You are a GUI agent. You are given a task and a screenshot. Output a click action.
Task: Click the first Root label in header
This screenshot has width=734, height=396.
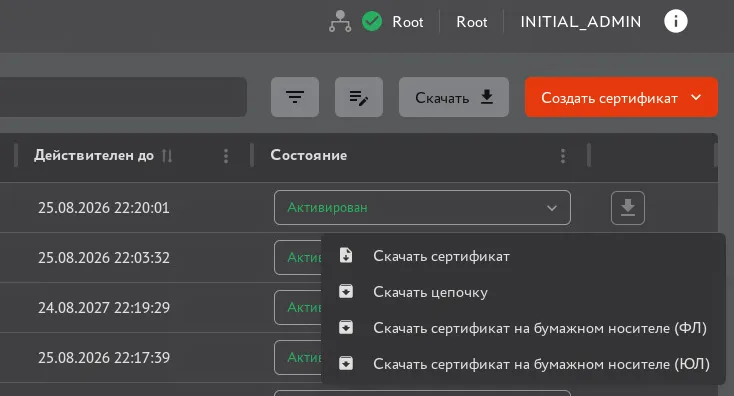tap(408, 22)
